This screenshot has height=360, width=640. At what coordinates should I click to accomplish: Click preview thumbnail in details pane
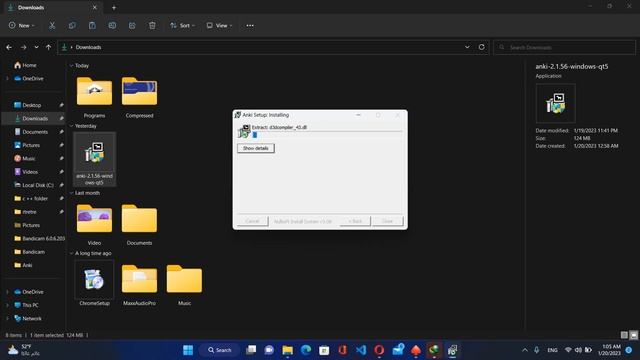click(556, 103)
